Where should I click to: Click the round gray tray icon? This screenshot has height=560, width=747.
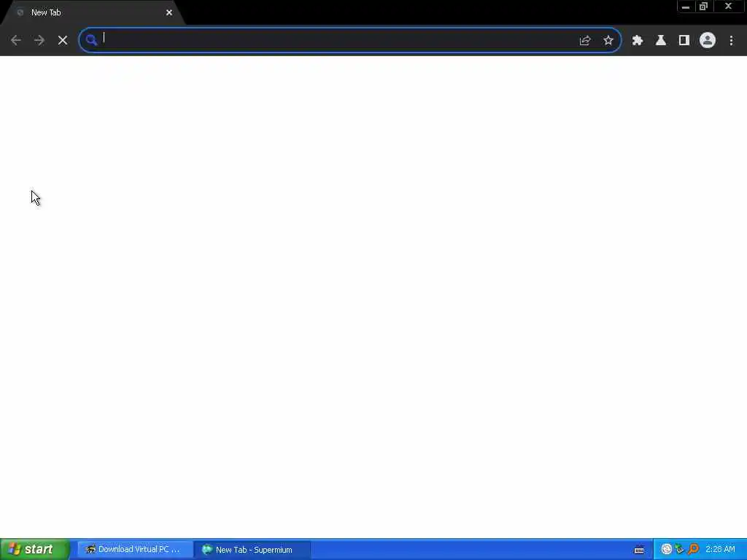(x=667, y=550)
